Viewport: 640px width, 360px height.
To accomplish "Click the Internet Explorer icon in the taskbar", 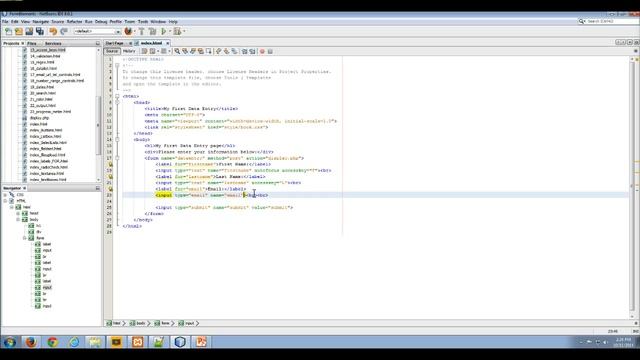I will tap(73, 342).
